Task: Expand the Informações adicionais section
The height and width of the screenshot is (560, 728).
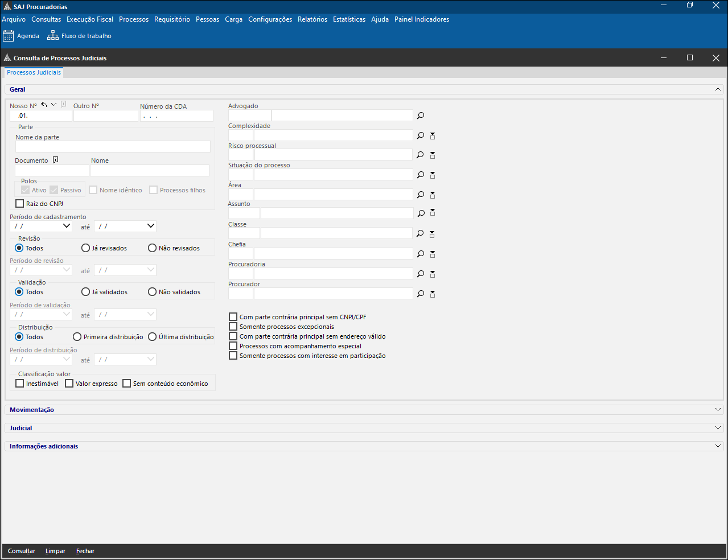Action: 718,446
